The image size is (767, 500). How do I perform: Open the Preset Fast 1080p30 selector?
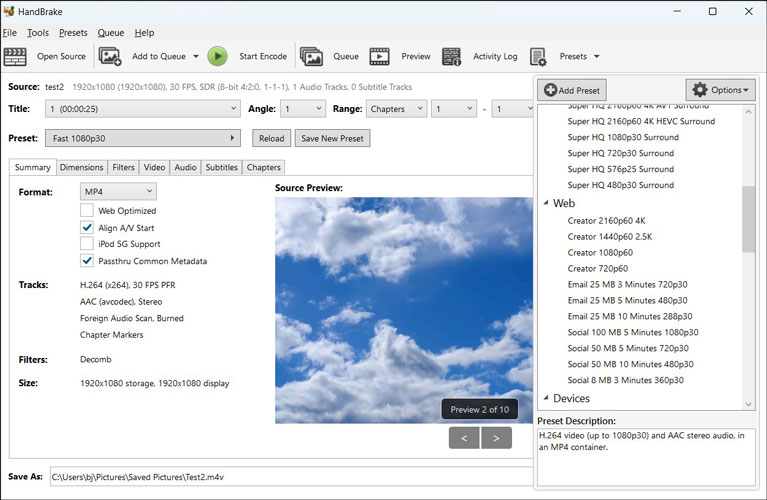coord(143,138)
